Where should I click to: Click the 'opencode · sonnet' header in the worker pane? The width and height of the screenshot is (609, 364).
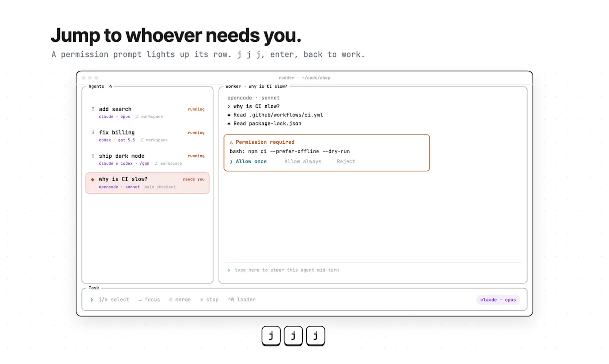pyautogui.click(x=253, y=98)
